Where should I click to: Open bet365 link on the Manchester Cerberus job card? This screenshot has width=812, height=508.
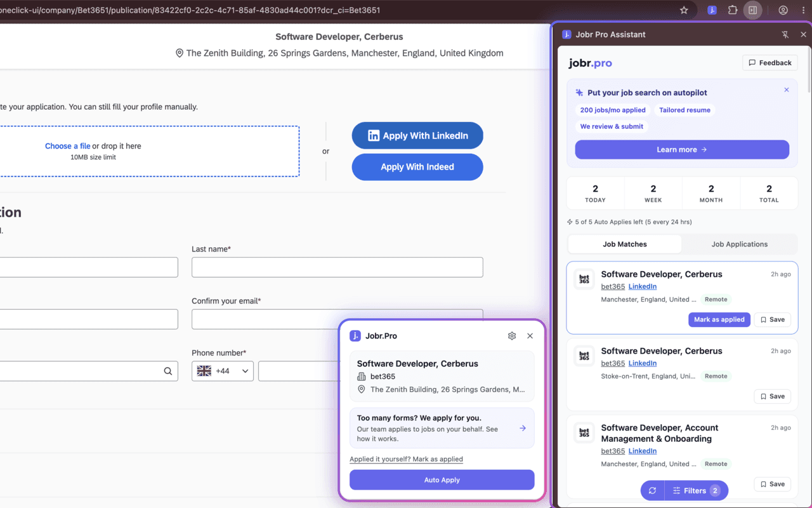613,286
